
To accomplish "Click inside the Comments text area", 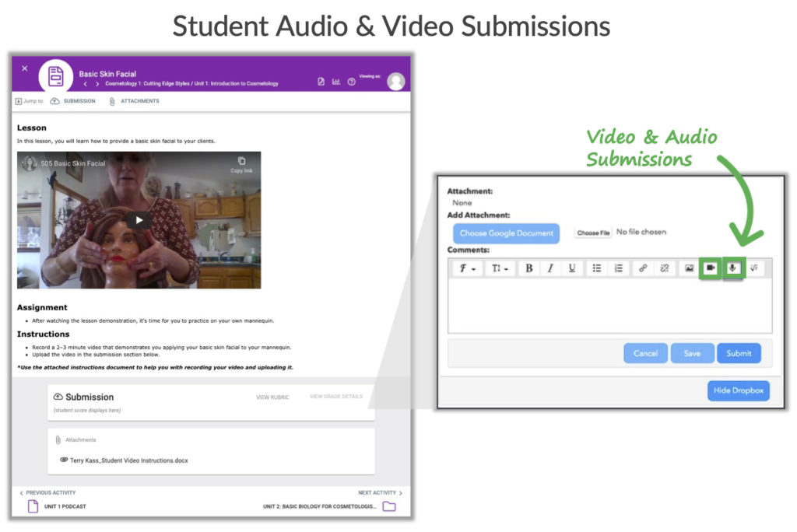I will tap(609, 306).
